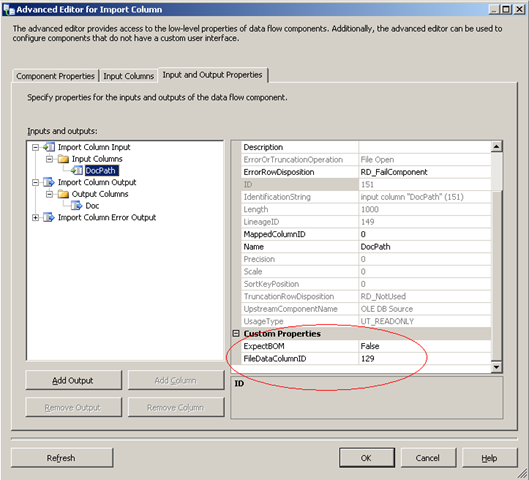This screenshot has height=480, width=529.
Task: Click the property grid scroll down arrow
Action: pyautogui.click(x=496, y=367)
